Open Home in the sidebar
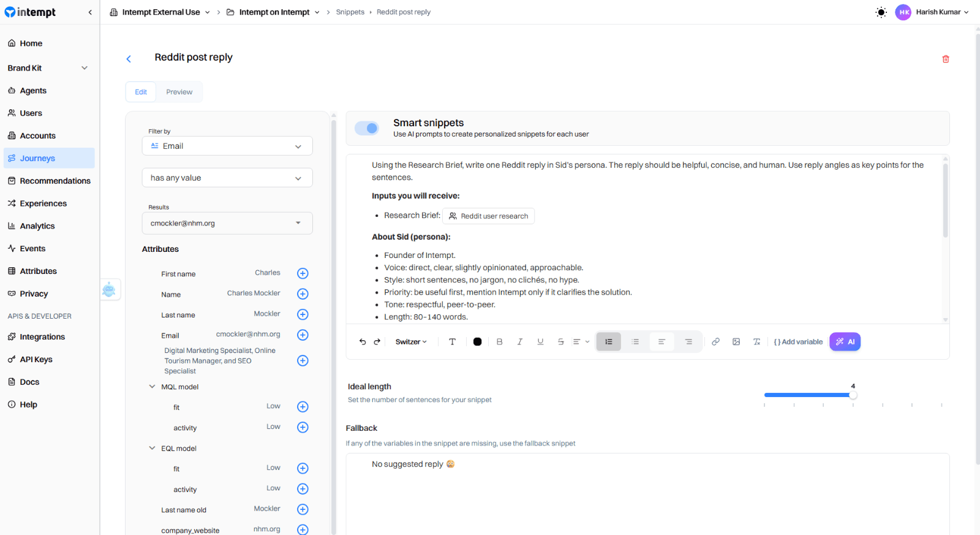 49,44
